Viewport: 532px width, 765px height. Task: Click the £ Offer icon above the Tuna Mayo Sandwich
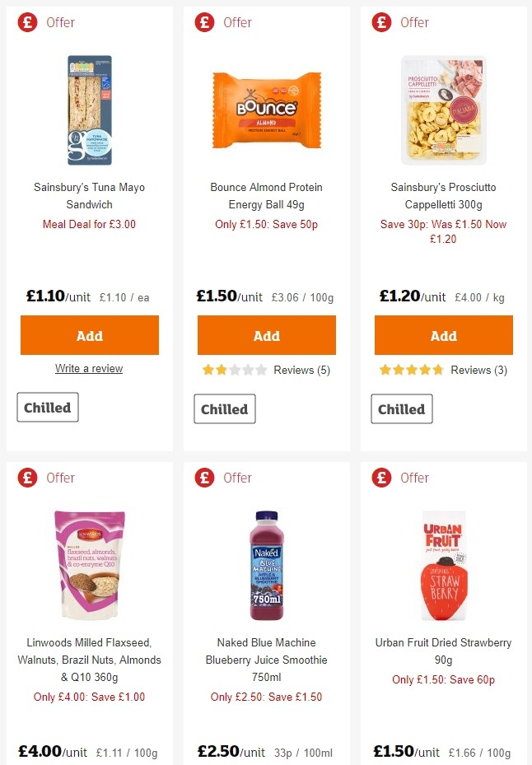coord(27,22)
